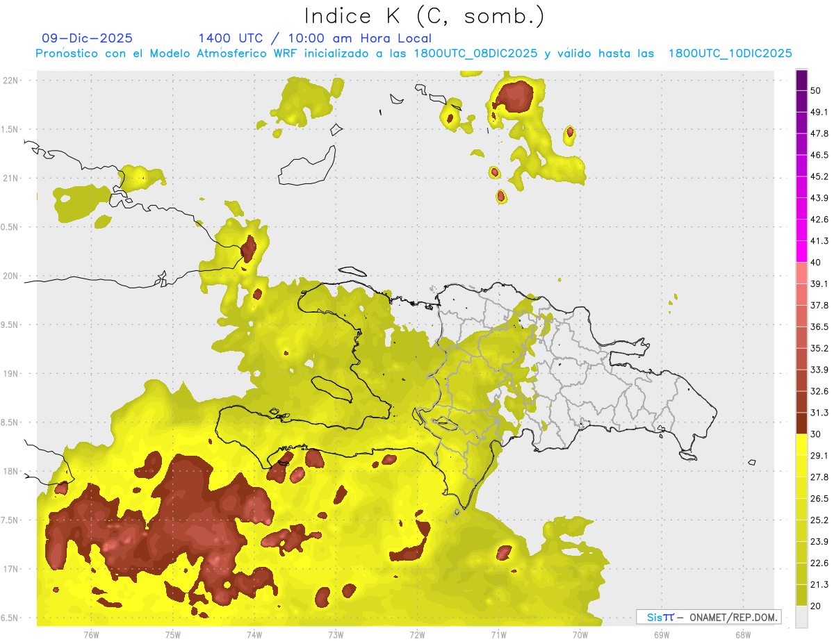Click the '39.1' value on the color scale
This screenshot has height=644, width=834.
(819, 283)
